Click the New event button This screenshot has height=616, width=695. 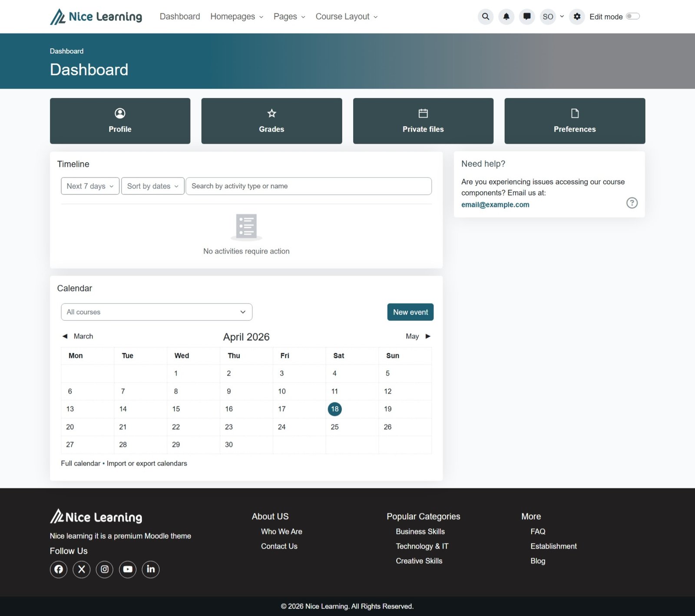tap(410, 312)
